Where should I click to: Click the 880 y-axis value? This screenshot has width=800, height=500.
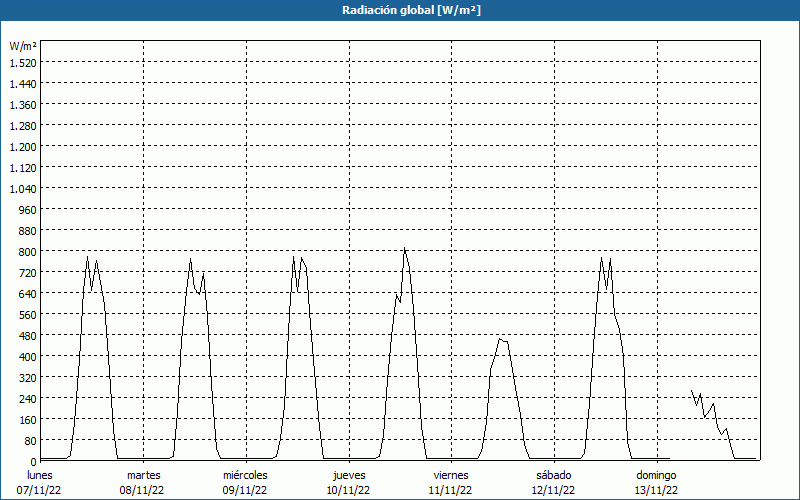coord(28,231)
